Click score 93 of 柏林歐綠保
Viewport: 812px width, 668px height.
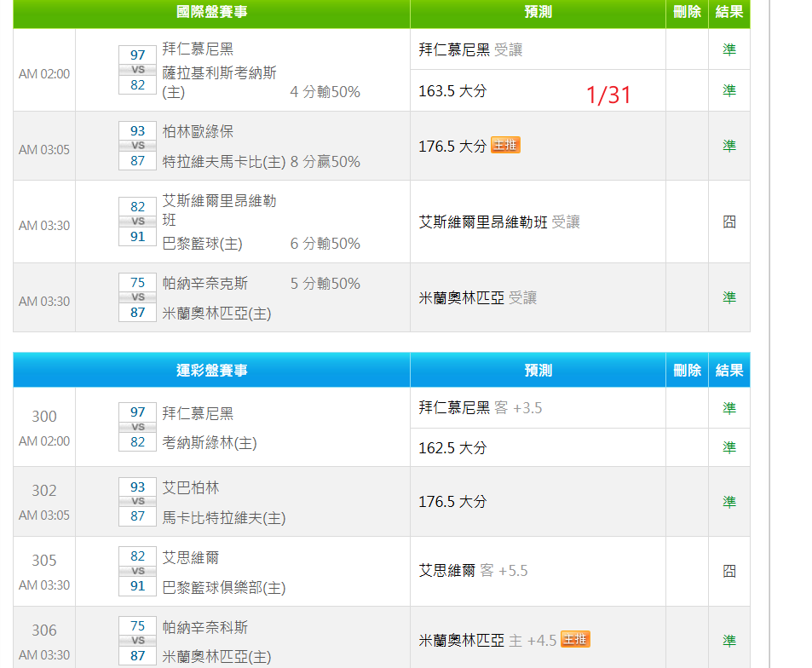tap(138, 130)
